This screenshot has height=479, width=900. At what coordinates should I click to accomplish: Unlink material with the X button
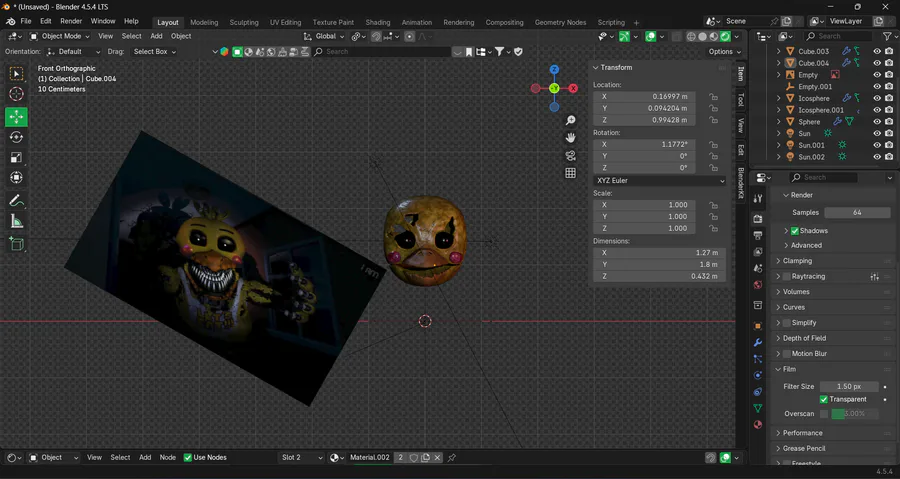coord(437,458)
